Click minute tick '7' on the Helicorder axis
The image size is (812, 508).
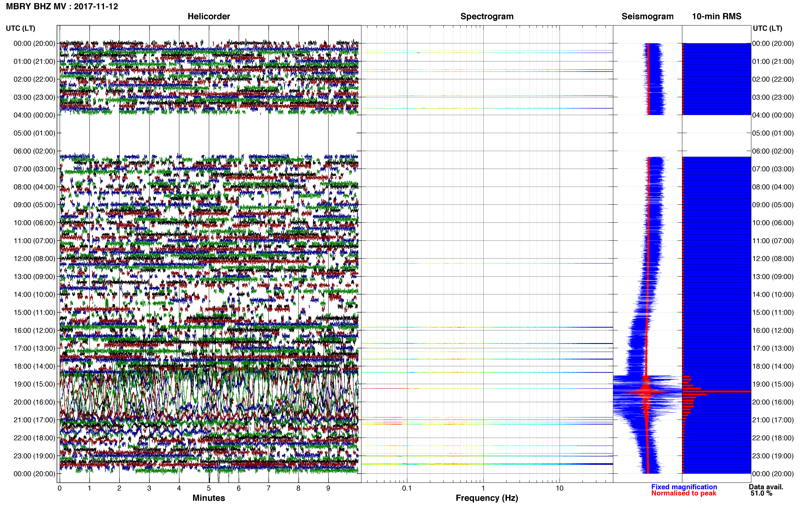269,488
